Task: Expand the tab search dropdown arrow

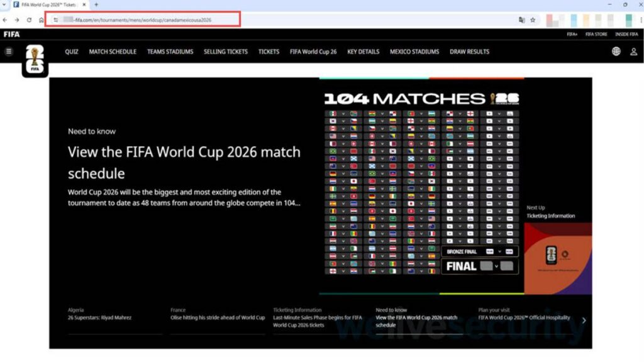Action: click(x=4, y=4)
